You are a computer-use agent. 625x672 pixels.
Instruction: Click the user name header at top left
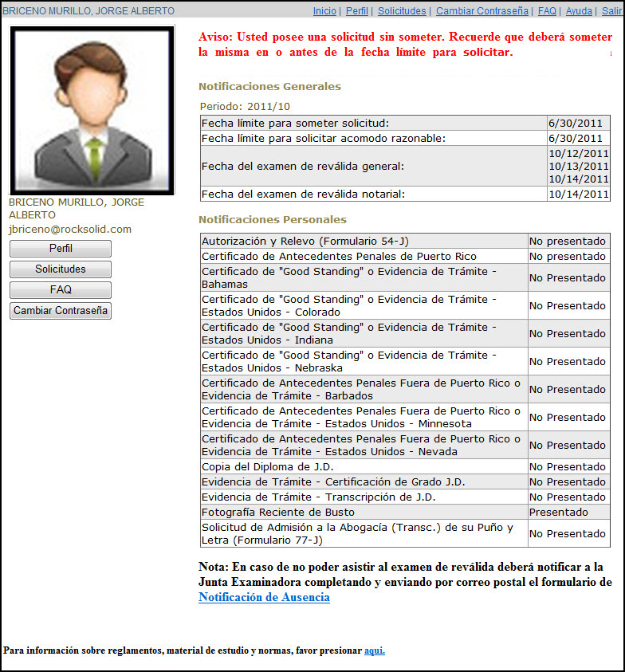click(88, 11)
